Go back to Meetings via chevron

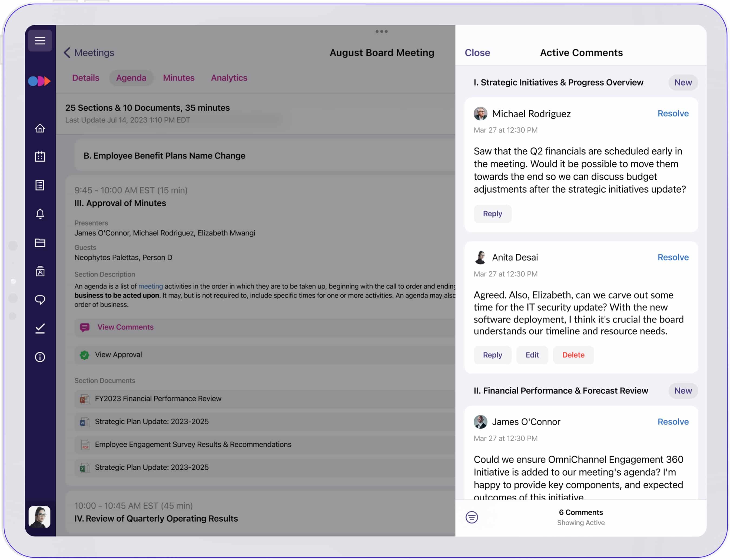[x=67, y=53]
